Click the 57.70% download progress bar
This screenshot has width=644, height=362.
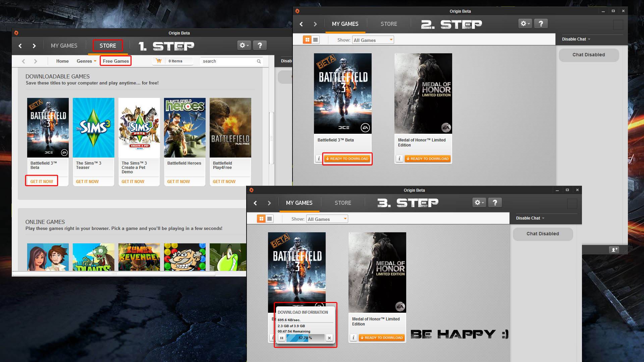(x=305, y=338)
